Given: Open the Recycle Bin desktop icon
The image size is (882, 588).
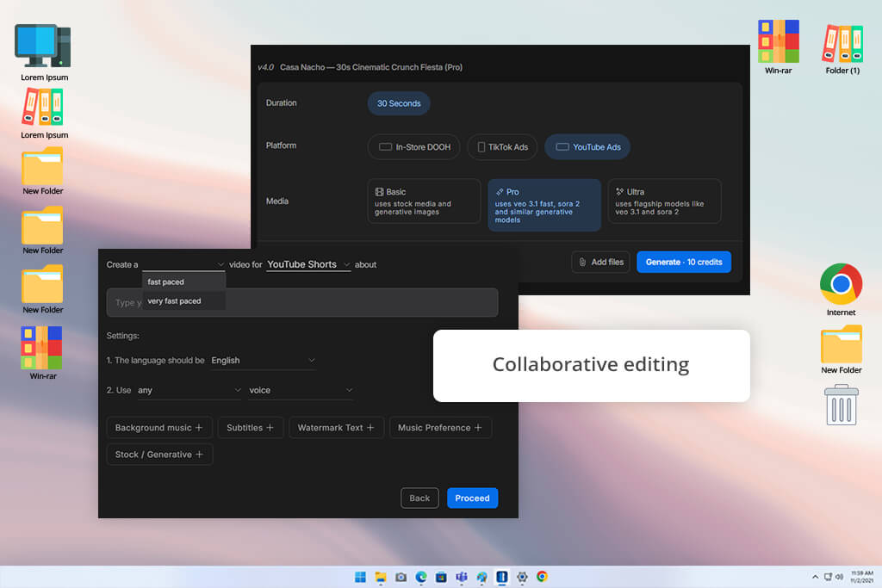Looking at the screenshot, I should (x=841, y=405).
